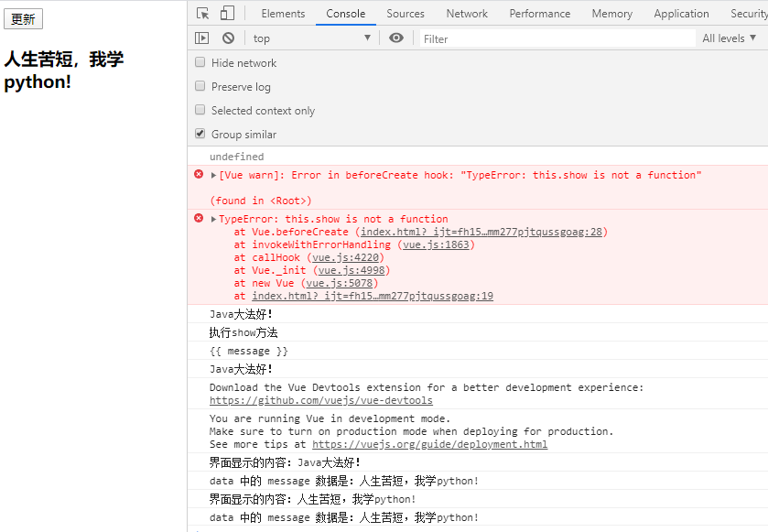Expand the Vue warn error message

214,175
